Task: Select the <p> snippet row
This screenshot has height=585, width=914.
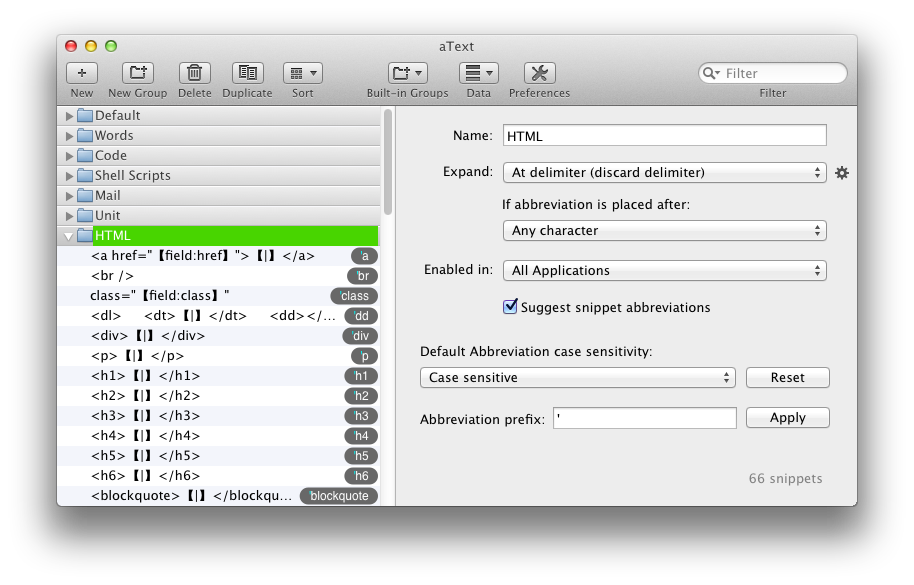Action: point(218,355)
